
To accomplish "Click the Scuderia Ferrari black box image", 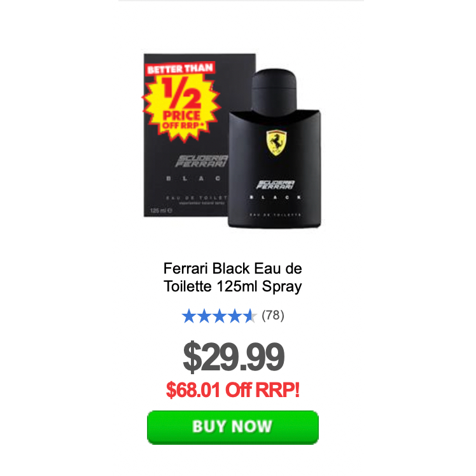I will pos(186,135).
